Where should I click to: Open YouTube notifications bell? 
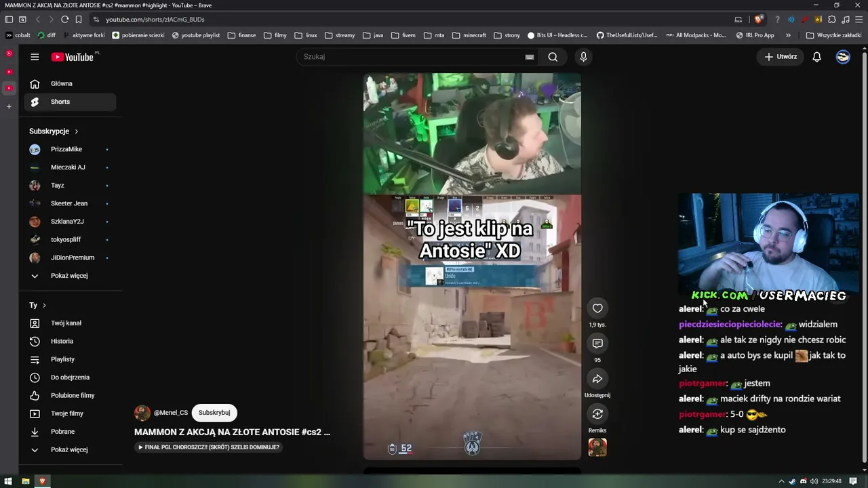817,57
